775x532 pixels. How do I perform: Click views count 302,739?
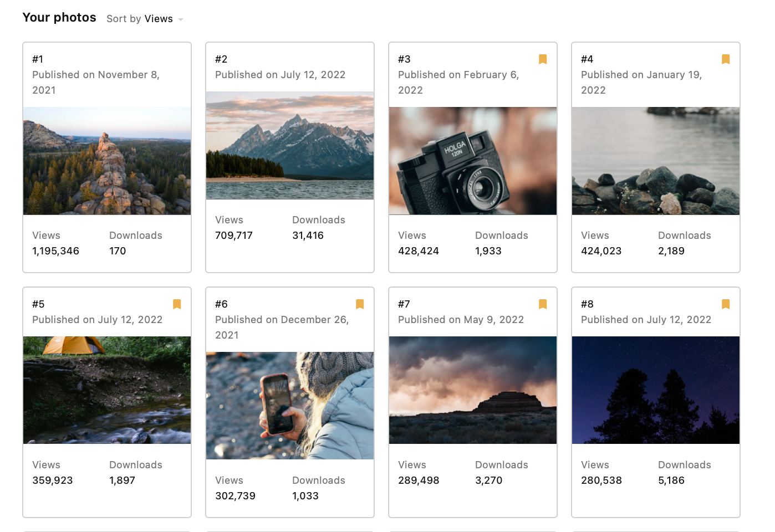click(236, 496)
